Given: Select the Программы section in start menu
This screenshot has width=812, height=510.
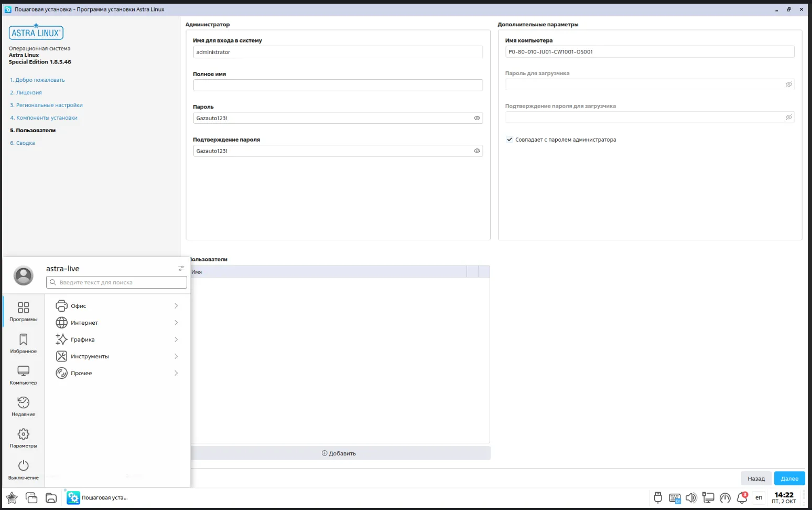Looking at the screenshot, I should click(x=24, y=311).
